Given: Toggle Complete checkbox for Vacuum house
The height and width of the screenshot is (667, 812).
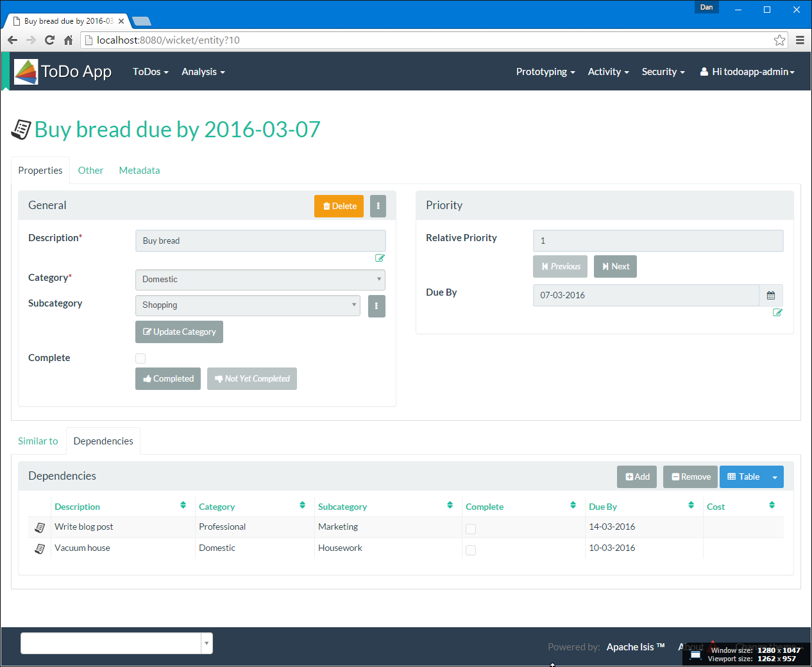Looking at the screenshot, I should pos(471,550).
